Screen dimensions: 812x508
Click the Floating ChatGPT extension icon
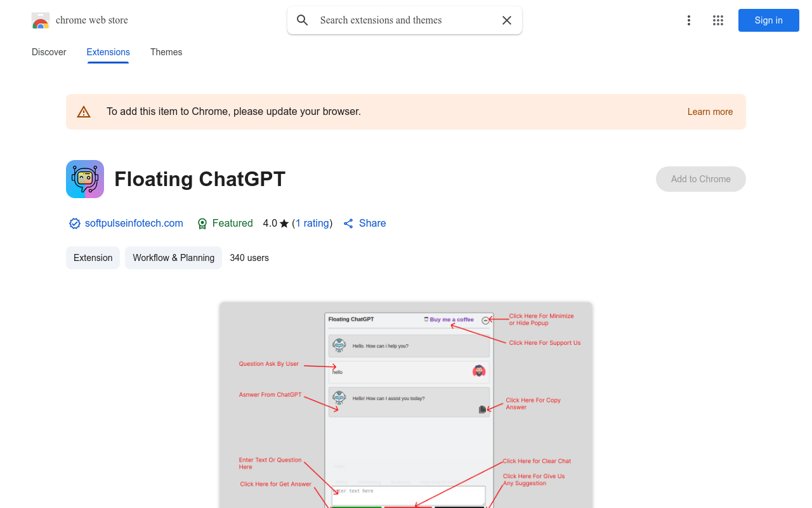(85, 179)
